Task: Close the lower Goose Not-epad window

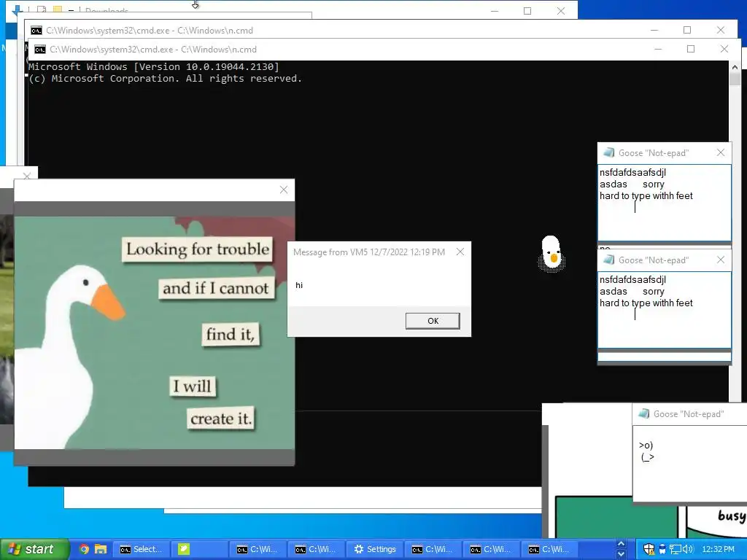Action: click(720, 260)
